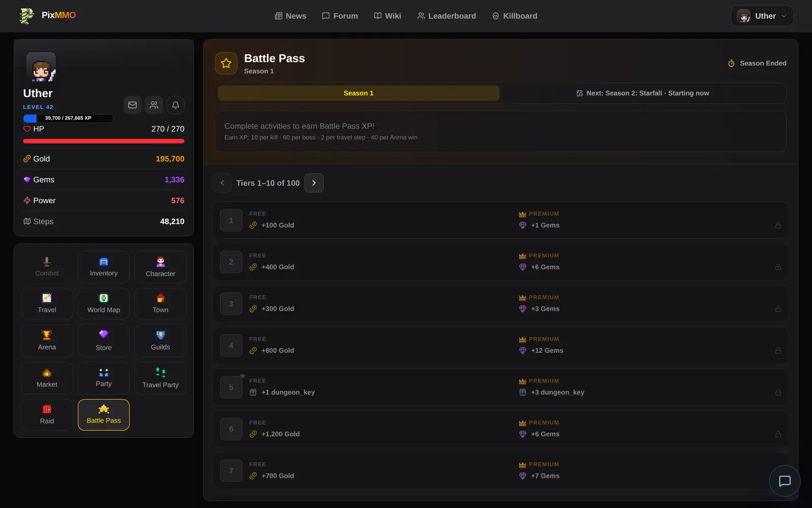Viewport: 812px width, 508px height.
Task: Open the Guilds page
Action: tap(160, 340)
